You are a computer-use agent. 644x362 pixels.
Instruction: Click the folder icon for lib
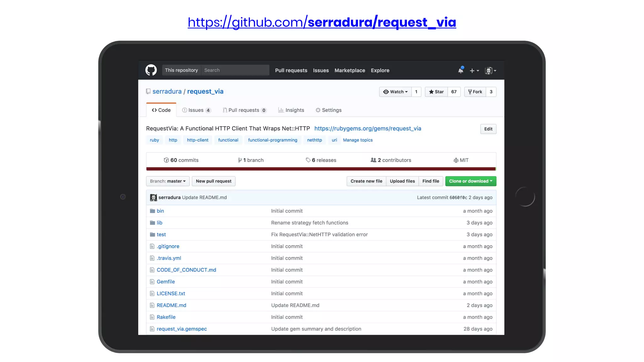(x=153, y=223)
